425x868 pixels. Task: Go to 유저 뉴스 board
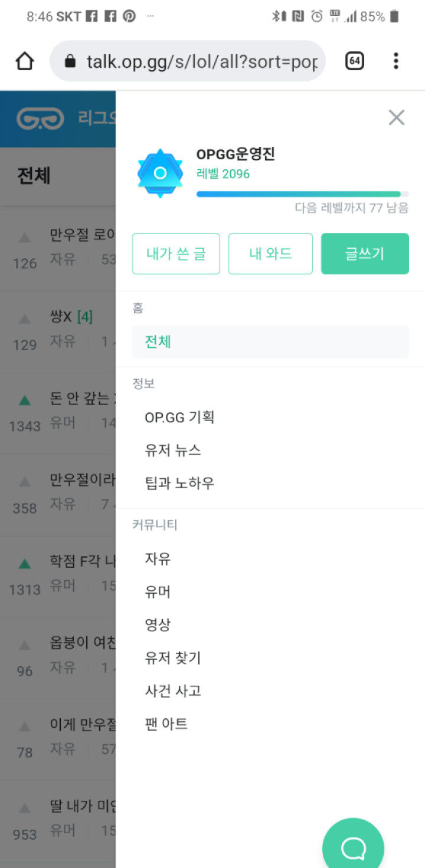173,451
